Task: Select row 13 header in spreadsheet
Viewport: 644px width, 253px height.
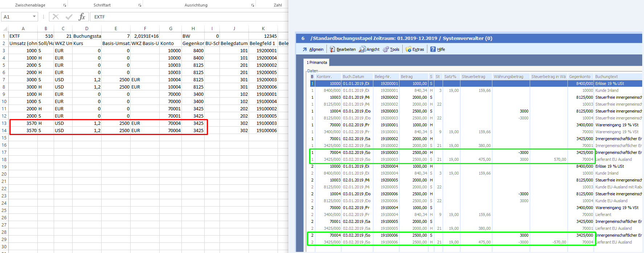Action: pyautogui.click(x=4, y=123)
